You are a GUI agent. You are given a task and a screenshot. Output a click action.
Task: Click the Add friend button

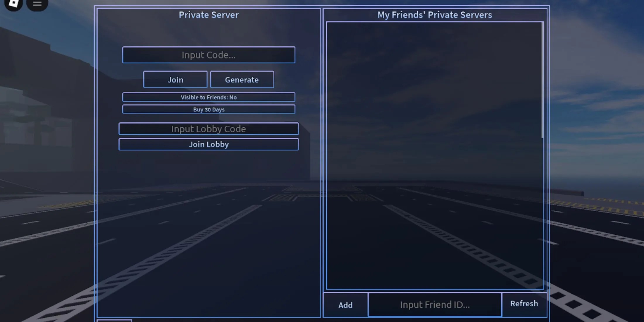point(345,305)
